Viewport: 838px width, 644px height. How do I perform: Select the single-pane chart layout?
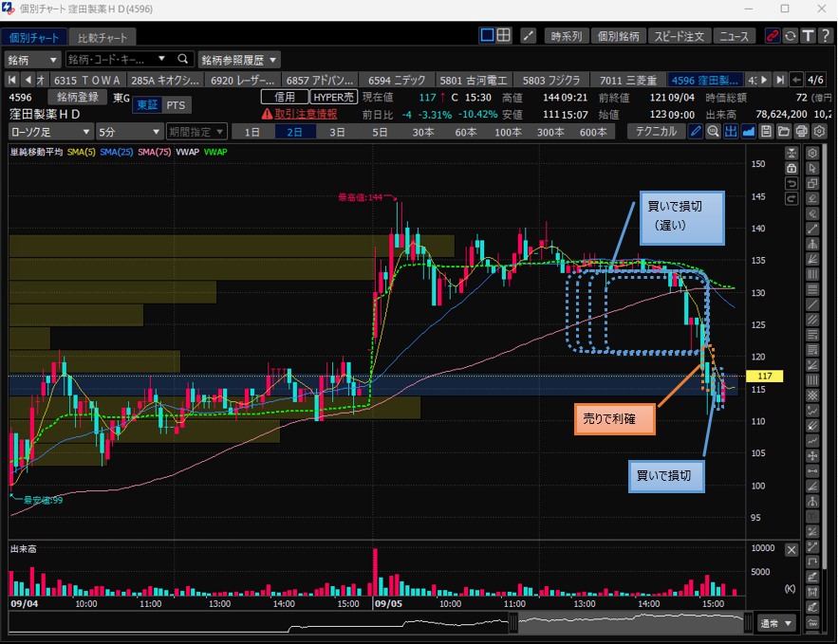(x=487, y=36)
